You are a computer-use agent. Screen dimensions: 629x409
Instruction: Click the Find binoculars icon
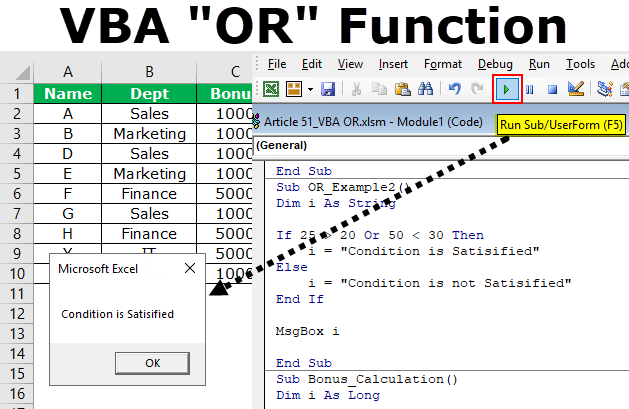click(x=426, y=89)
